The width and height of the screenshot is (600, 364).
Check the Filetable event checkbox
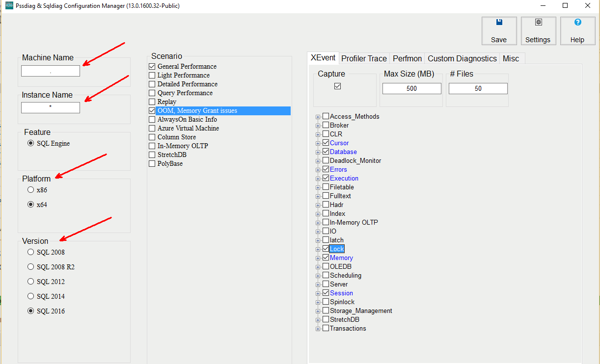coord(326,187)
